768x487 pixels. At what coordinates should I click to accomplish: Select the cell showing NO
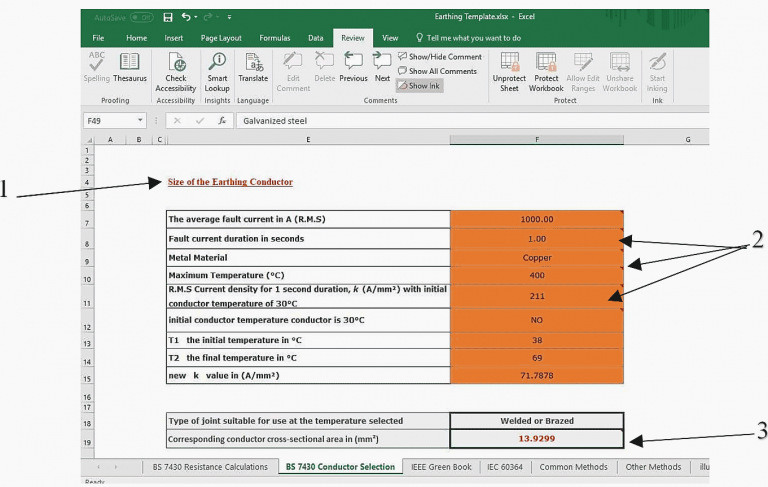click(537, 320)
